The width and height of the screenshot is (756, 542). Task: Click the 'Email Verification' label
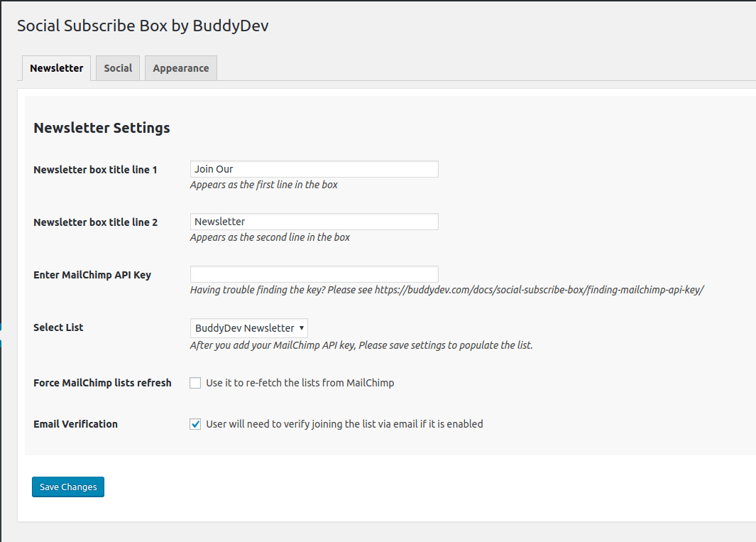pos(76,424)
